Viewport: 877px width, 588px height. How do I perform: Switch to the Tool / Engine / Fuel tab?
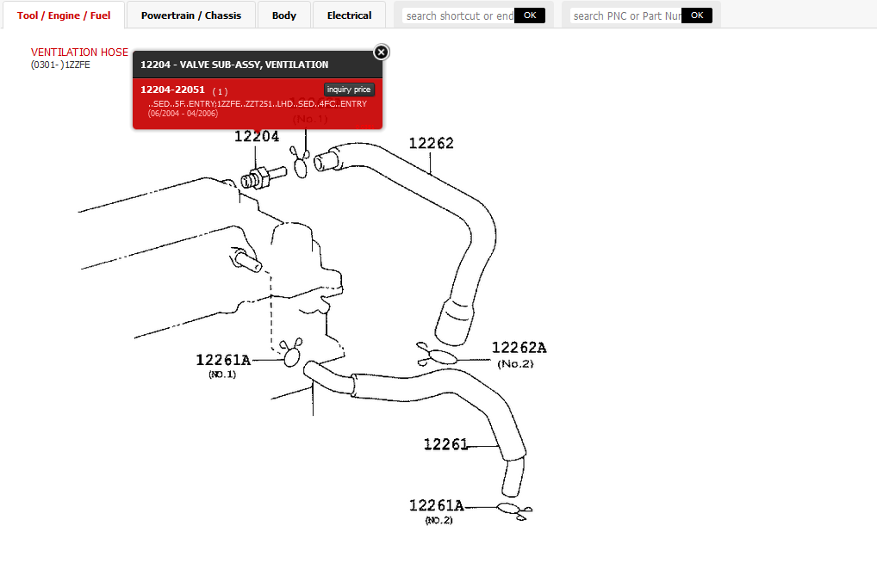pyautogui.click(x=62, y=15)
